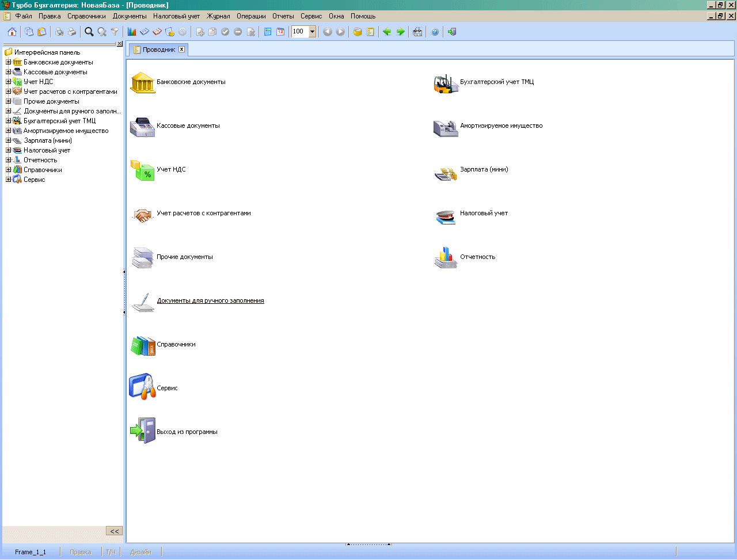Click the zoom value field showing 100

tap(300, 32)
